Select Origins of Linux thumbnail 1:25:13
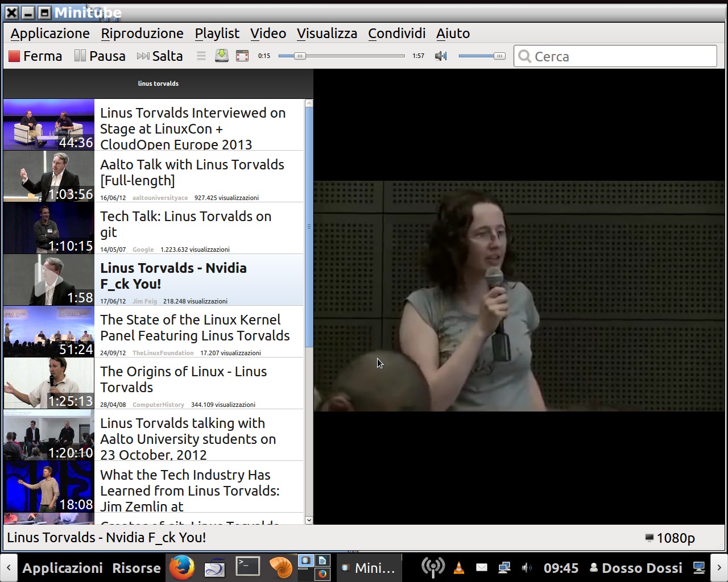728x582 pixels. (x=49, y=383)
